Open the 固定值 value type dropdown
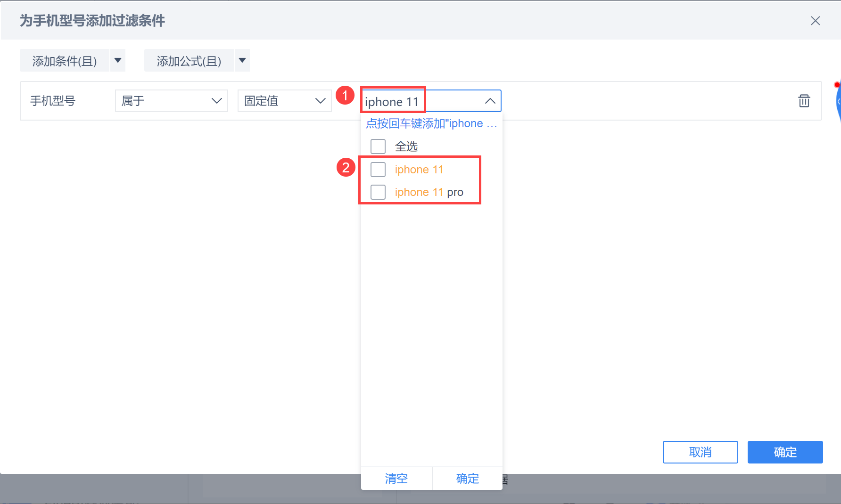Screen dimensions: 841x504 285,101
